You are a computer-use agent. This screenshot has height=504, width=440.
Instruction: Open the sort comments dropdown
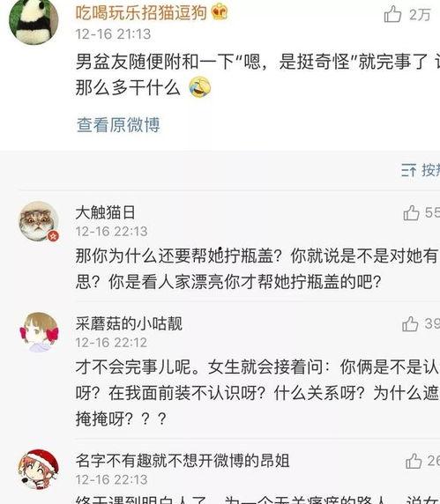coord(421,170)
